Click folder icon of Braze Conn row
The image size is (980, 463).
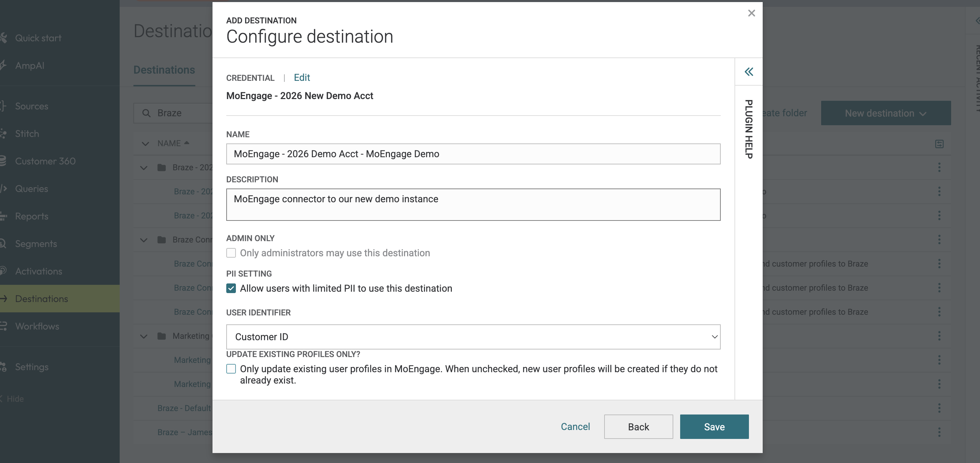162,240
